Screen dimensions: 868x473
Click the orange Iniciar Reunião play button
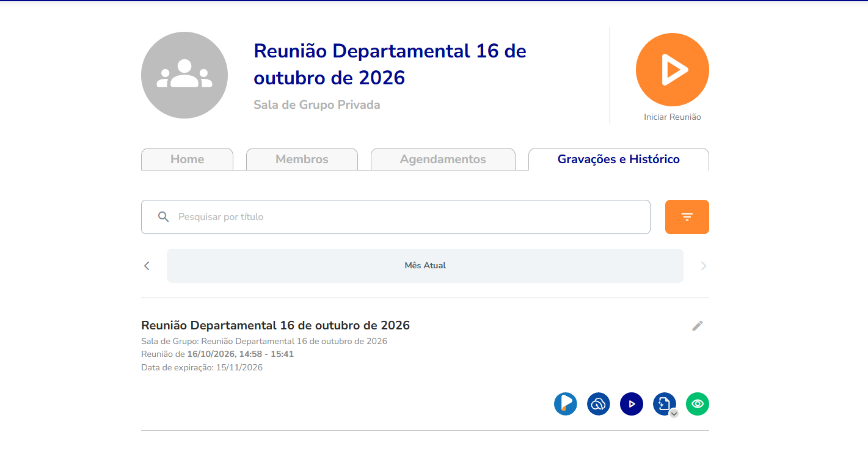[x=672, y=70]
